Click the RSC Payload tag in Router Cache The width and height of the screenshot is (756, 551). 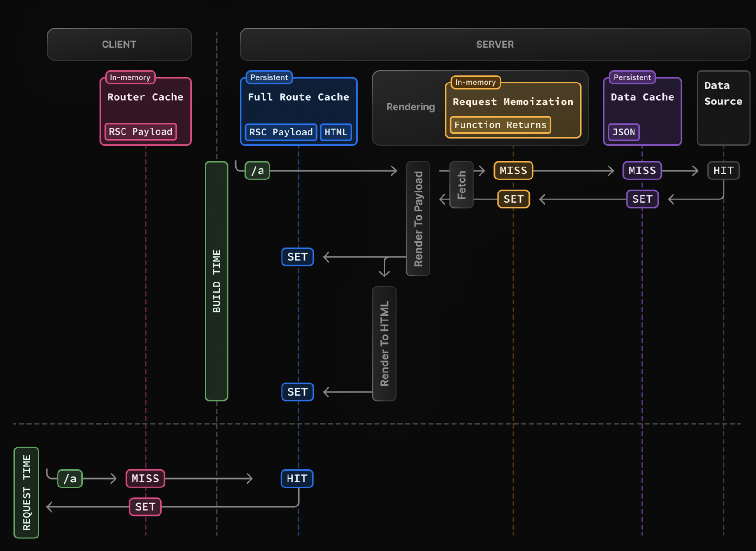(141, 132)
